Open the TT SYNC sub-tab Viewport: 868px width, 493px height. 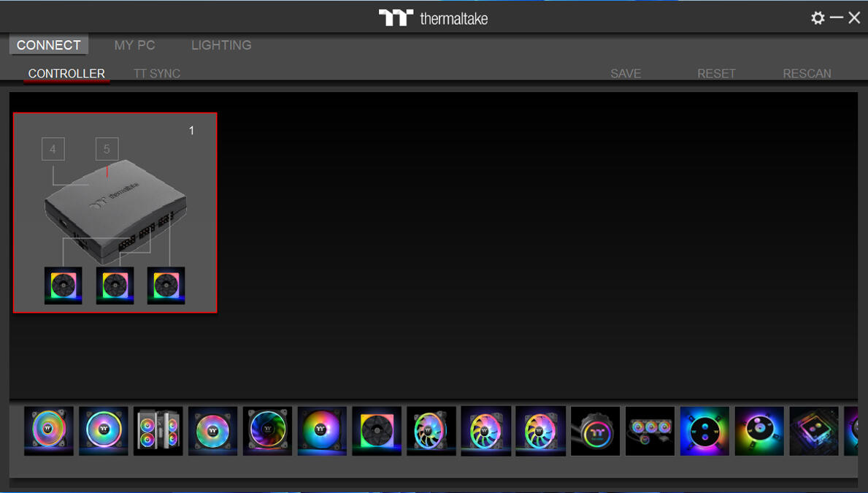click(x=157, y=74)
